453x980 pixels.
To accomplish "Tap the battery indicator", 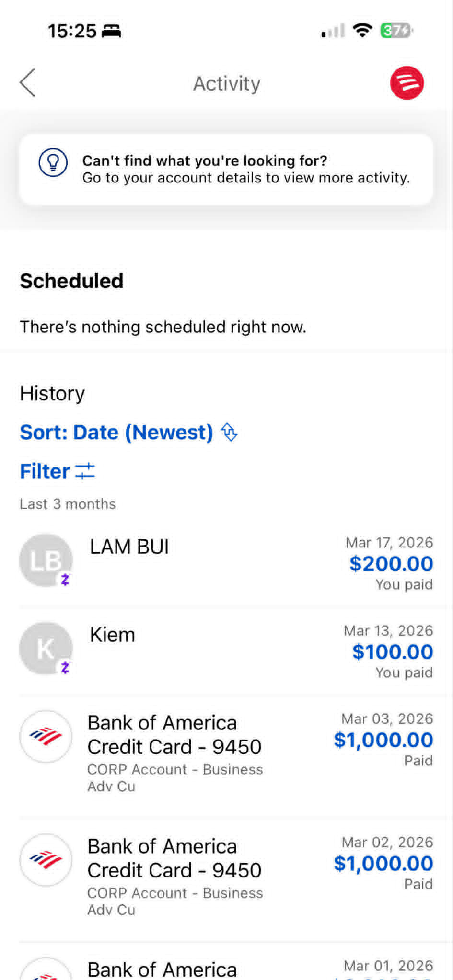I will (x=396, y=31).
